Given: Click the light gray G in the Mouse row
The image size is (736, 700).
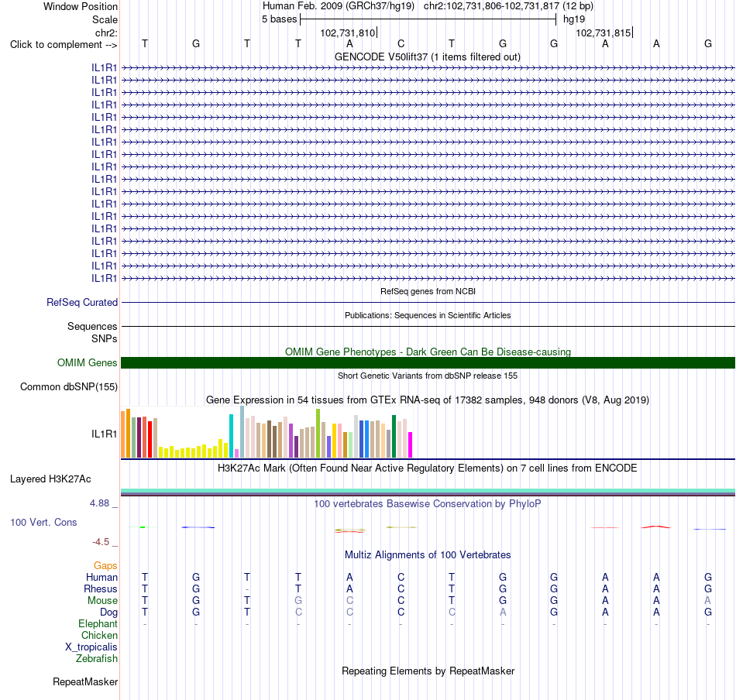Looking at the screenshot, I should coord(298,601).
